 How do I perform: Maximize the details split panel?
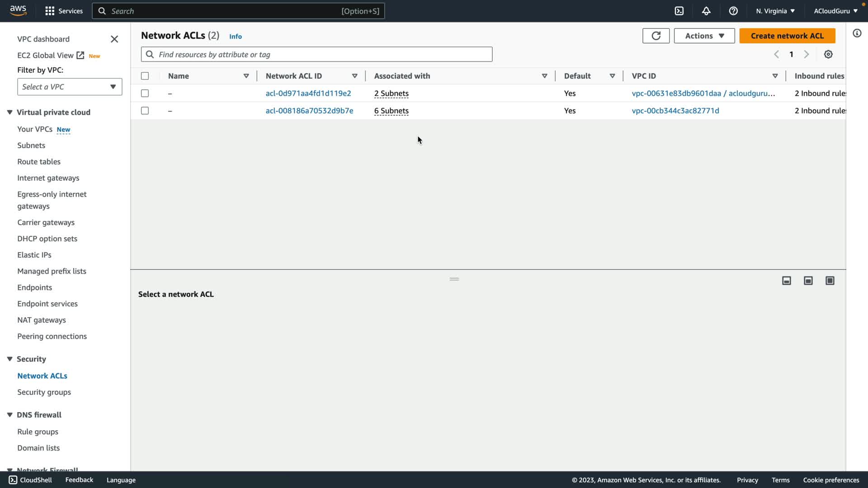(830, 281)
